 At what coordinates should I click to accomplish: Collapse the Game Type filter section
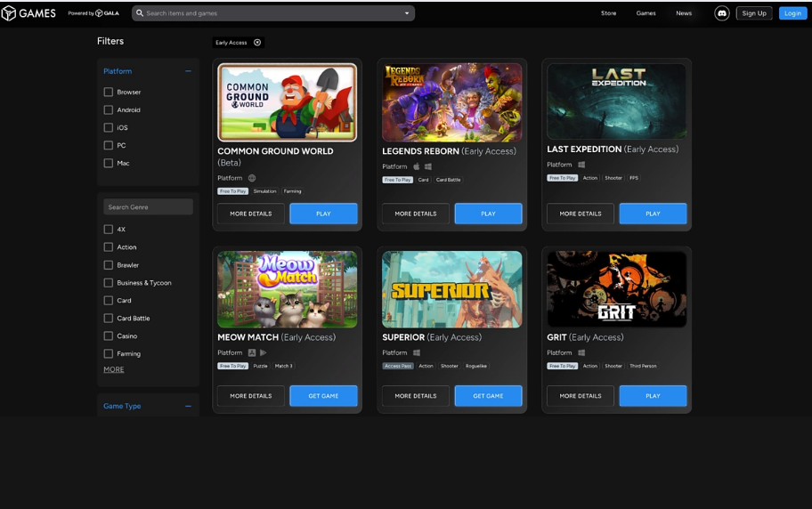pos(188,406)
